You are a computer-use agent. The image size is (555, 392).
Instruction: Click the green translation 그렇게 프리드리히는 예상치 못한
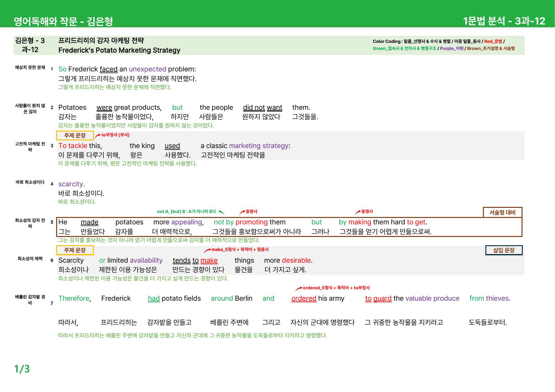click(x=115, y=87)
